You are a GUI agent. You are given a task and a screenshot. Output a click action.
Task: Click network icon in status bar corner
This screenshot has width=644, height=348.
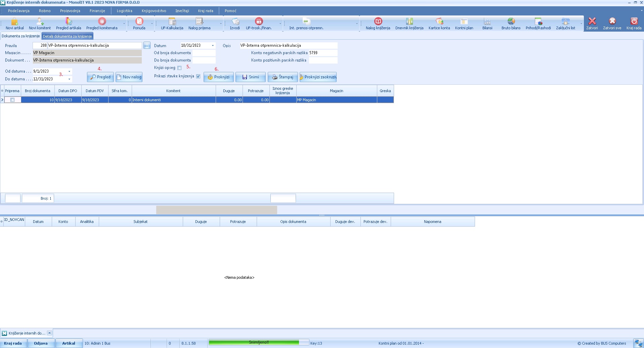[x=638, y=343]
